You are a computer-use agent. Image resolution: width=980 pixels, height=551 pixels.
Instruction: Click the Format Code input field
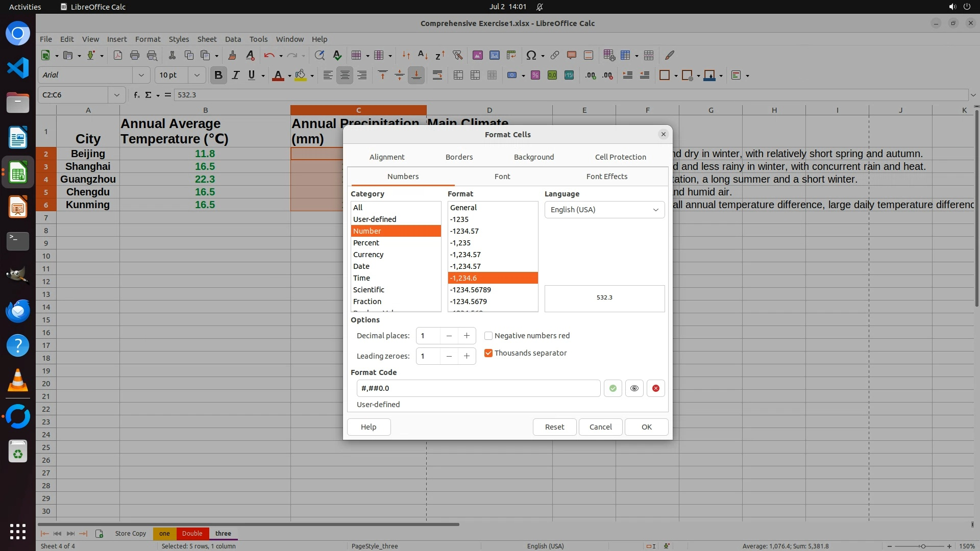[x=478, y=388]
